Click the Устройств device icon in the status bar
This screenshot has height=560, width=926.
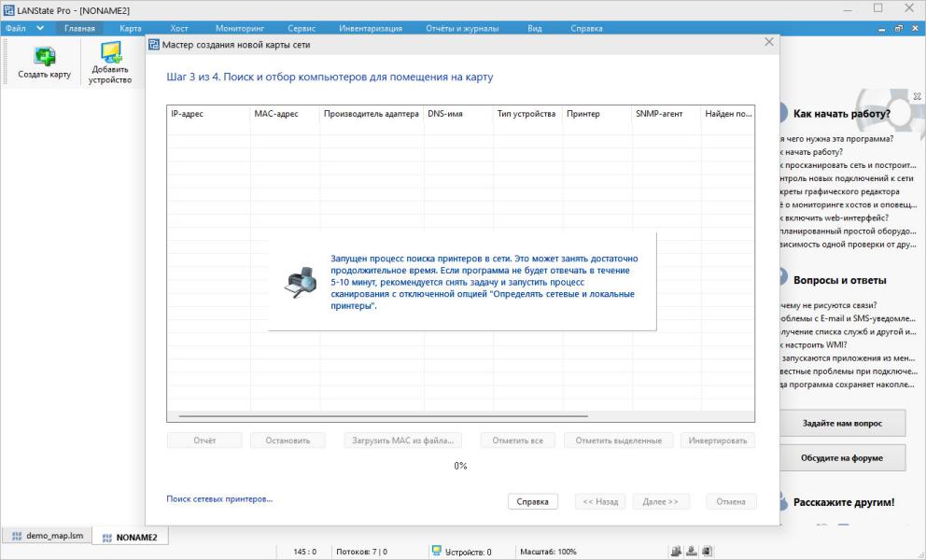(x=437, y=551)
